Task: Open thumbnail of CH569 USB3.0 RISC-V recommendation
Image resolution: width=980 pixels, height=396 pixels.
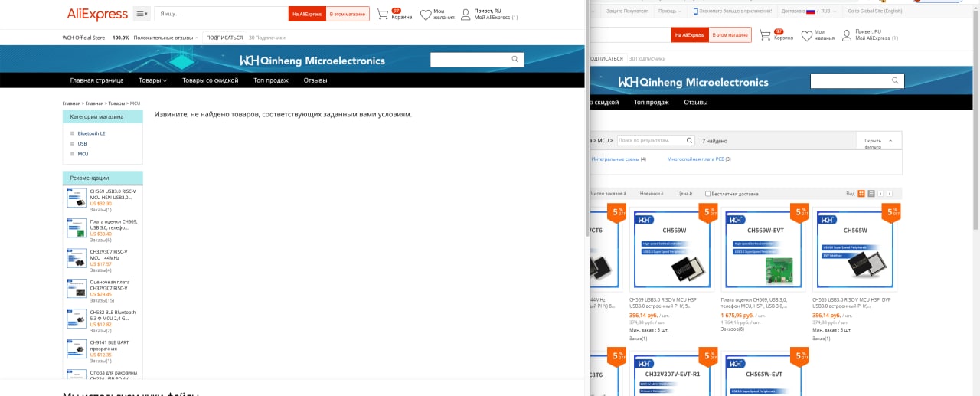Action: pyautogui.click(x=77, y=199)
